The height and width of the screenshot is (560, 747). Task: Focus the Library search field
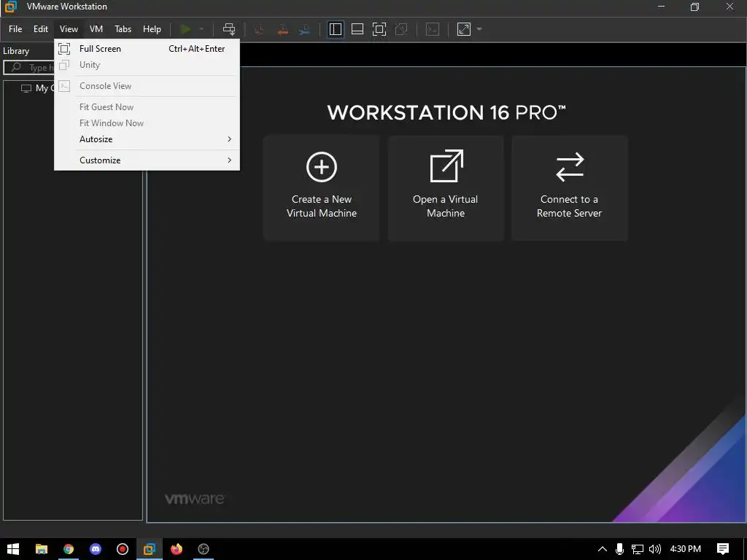(29, 67)
